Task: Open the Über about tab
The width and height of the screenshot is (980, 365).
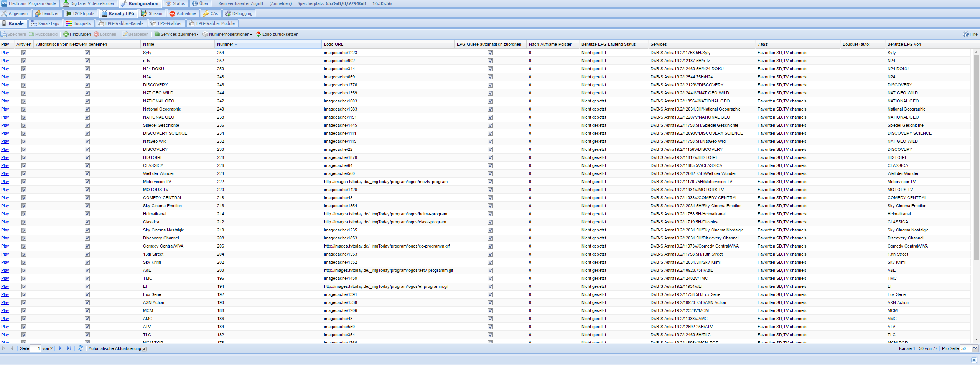Action: coord(200,3)
